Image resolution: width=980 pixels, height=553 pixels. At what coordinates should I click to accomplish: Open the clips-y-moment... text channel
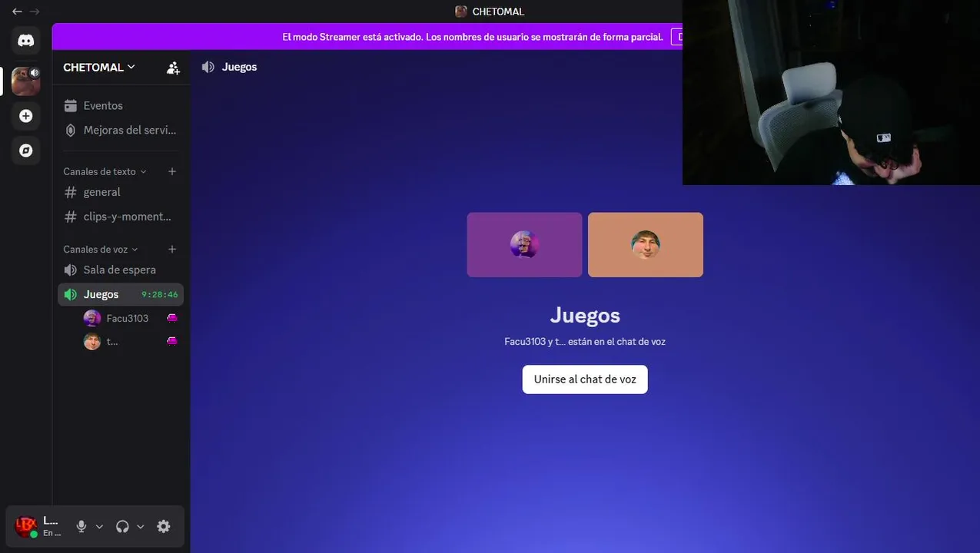coord(121,217)
